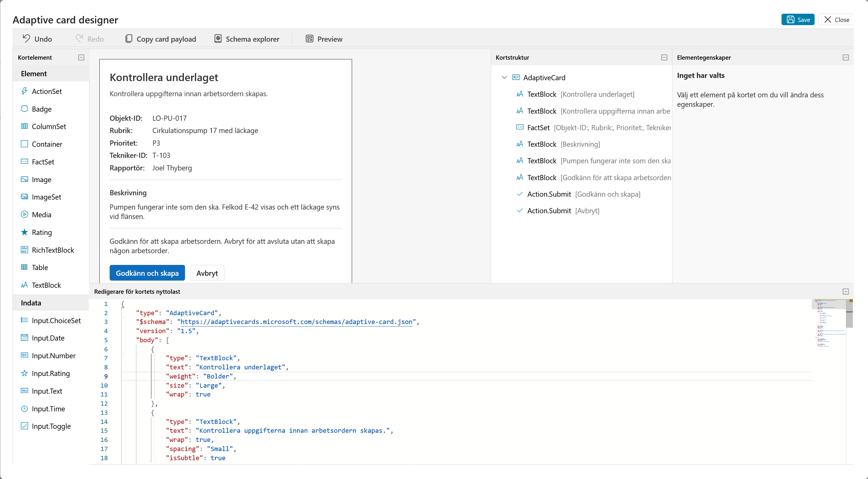The height and width of the screenshot is (479, 868).
Task: Click Undo in the toolbar
Action: pyautogui.click(x=37, y=39)
